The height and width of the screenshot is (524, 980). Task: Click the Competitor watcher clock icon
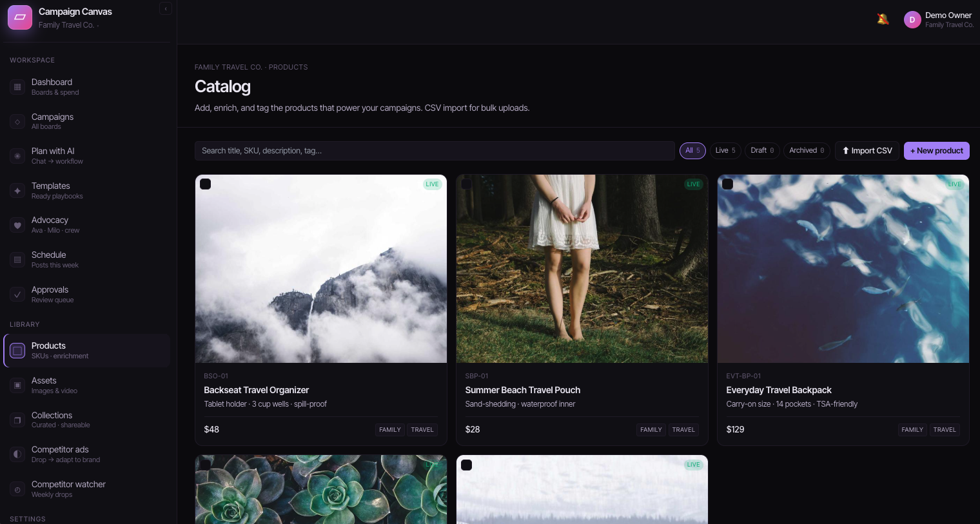point(17,489)
